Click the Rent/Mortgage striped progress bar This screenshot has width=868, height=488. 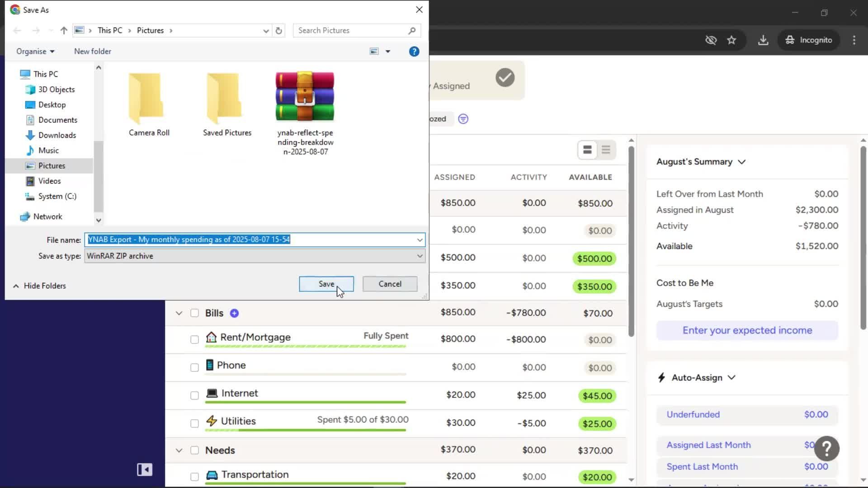(x=306, y=347)
